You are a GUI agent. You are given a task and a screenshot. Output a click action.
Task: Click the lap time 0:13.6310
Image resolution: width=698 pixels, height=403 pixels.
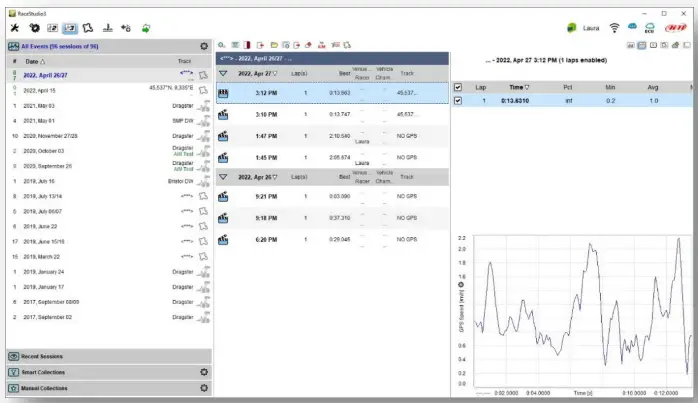click(515, 101)
